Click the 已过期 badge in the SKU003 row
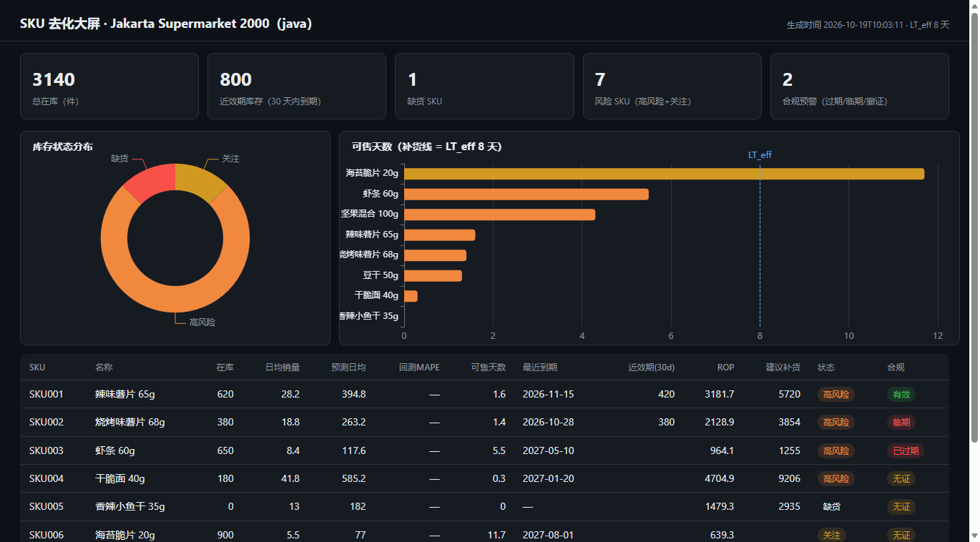The image size is (980, 542). tap(906, 450)
